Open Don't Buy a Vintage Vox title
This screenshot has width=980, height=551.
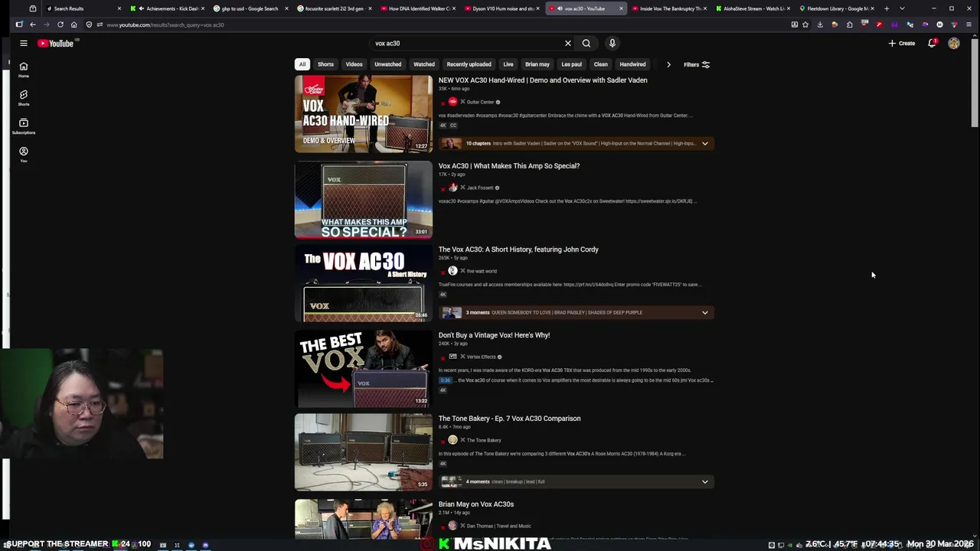494,335
